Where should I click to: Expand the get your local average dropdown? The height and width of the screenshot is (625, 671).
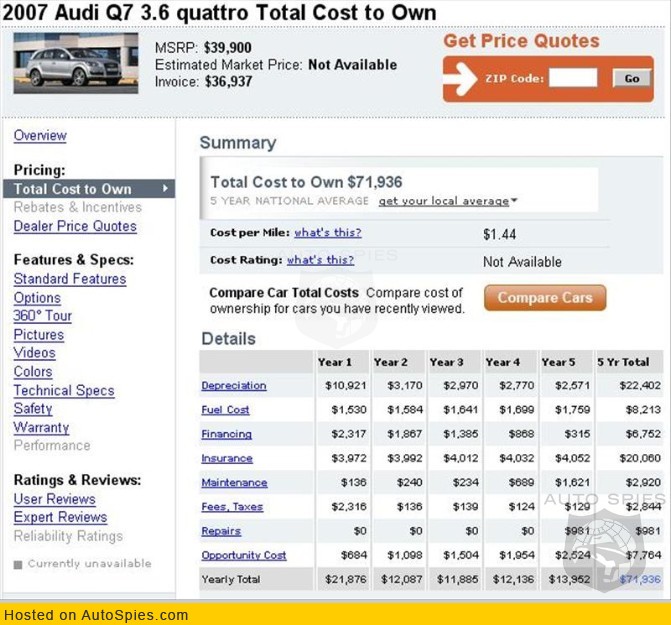pos(448,201)
